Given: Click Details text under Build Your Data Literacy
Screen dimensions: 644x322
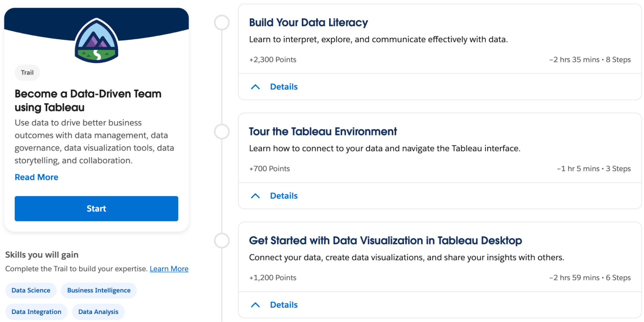Looking at the screenshot, I should tap(284, 87).
